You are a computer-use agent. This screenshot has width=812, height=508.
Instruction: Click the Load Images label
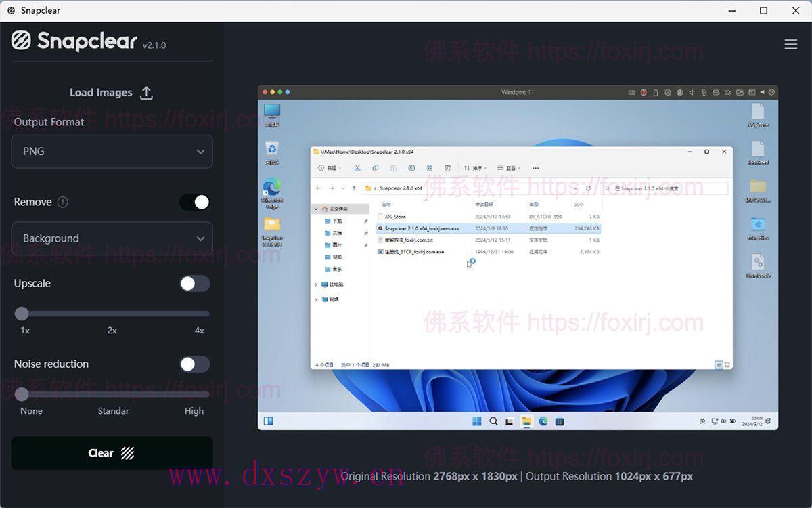pos(101,93)
